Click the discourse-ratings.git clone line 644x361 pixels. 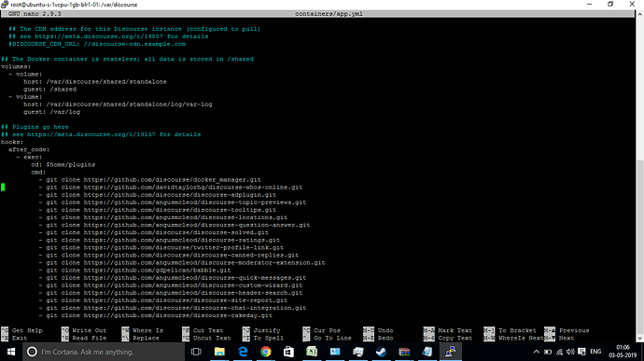[x=160, y=241]
